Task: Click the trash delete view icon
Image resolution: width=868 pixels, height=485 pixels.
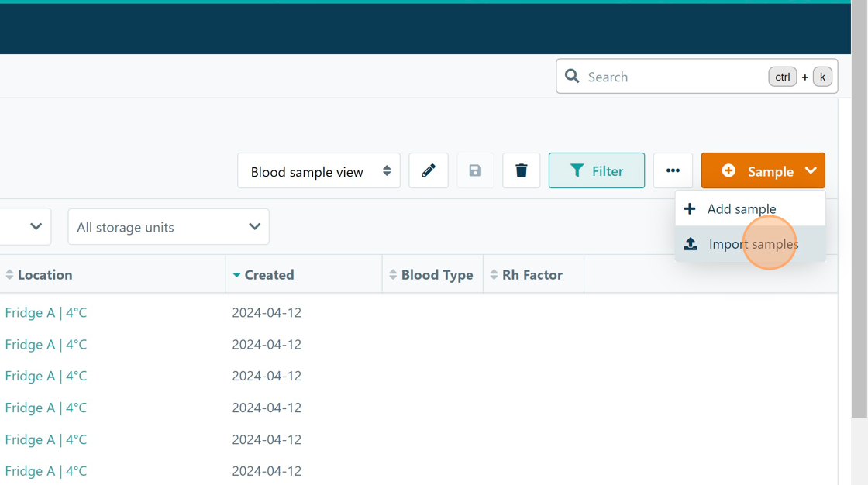Action: pos(521,170)
